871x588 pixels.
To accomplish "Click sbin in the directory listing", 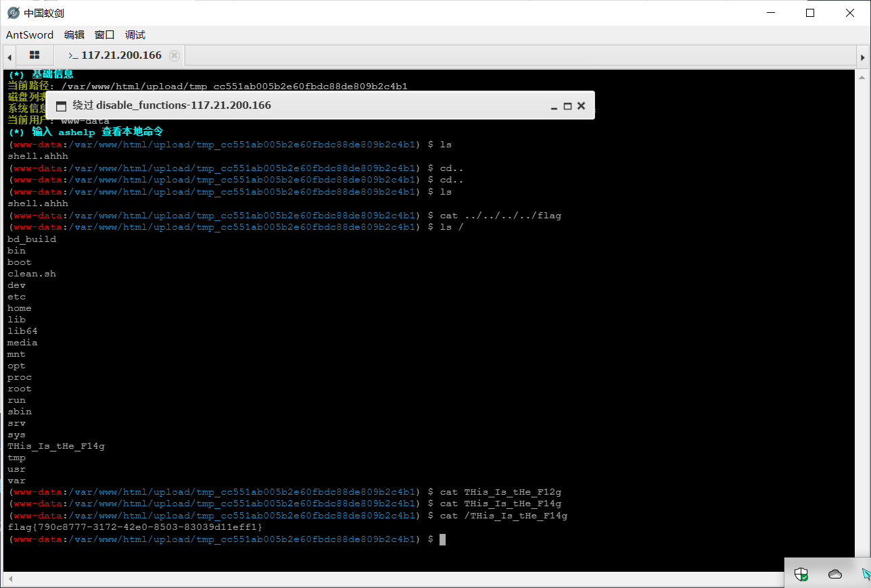I will (20, 412).
